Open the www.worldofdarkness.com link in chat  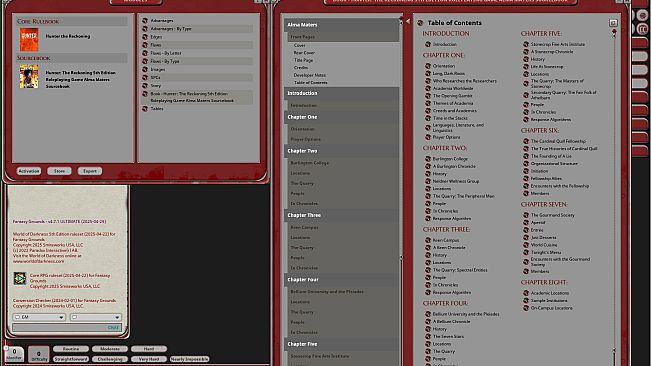[38, 261]
